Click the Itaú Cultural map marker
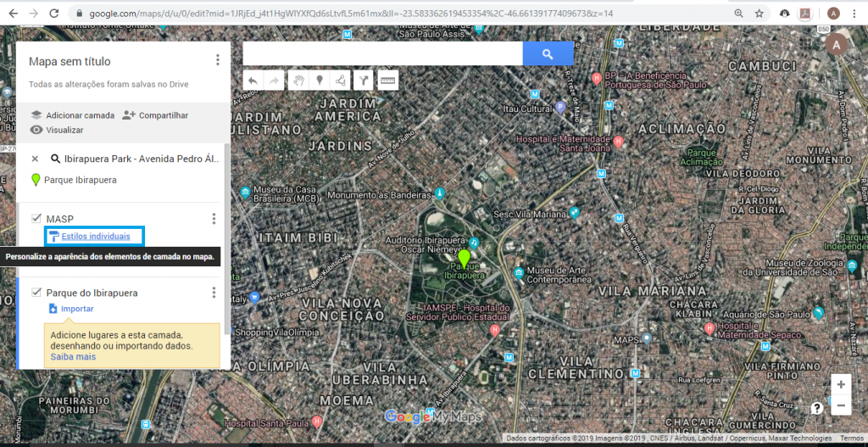868x447 pixels. tap(560, 108)
